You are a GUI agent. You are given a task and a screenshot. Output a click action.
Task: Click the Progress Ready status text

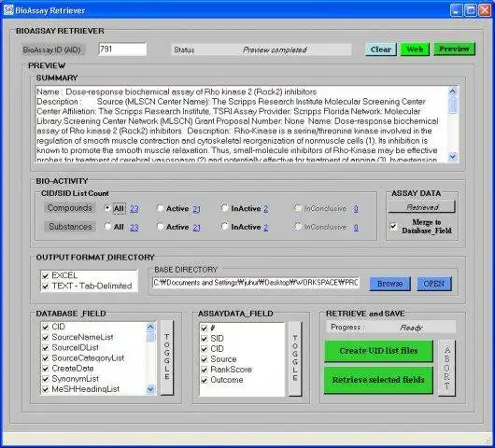tap(411, 328)
